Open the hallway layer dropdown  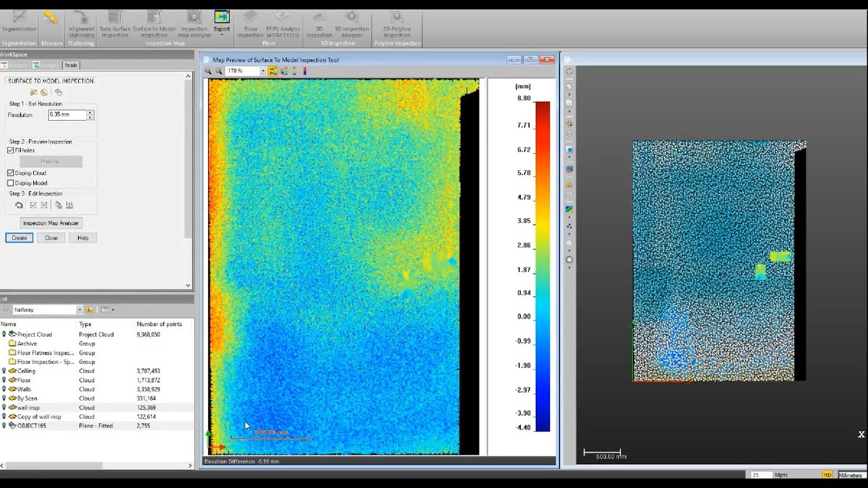[x=79, y=310]
